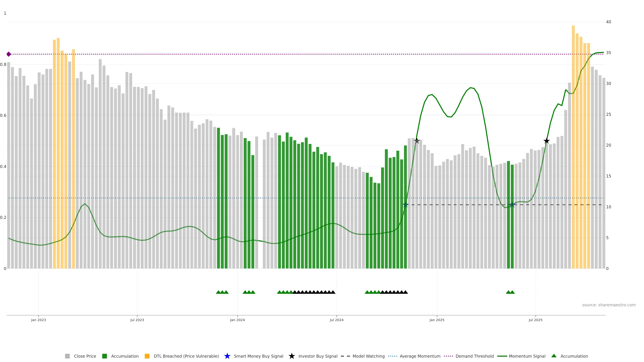Click the Jan 2024 x-axis label
This screenshot has height=362, width=644.
tap(237, 320)
